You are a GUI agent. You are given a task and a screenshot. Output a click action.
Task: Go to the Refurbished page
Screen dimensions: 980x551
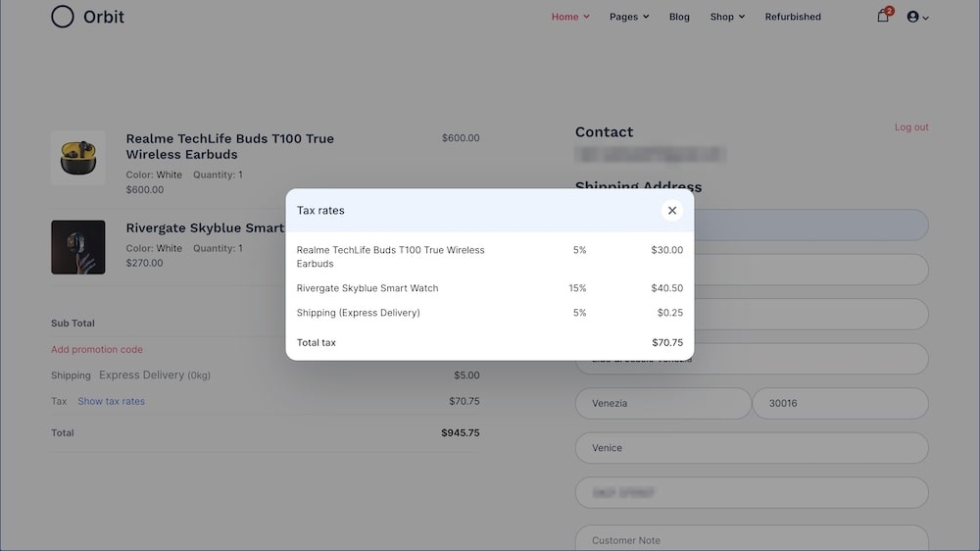click(793, 17)
